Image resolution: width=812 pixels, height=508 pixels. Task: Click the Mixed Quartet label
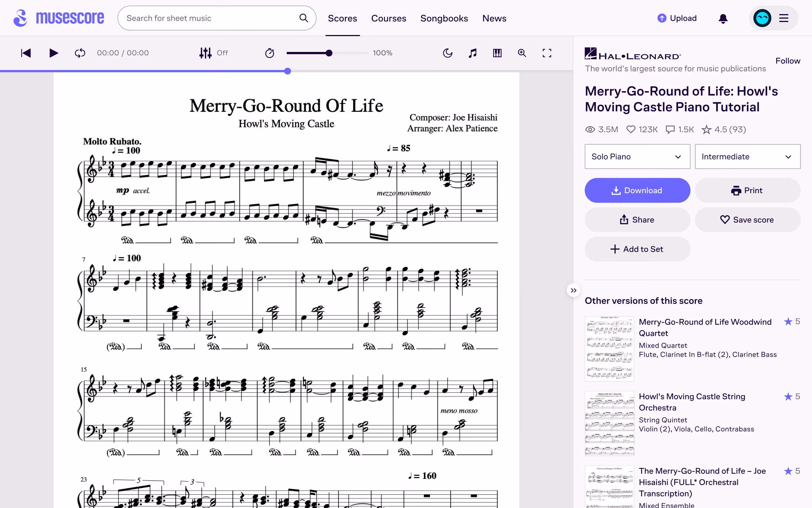tap(663, 345)
